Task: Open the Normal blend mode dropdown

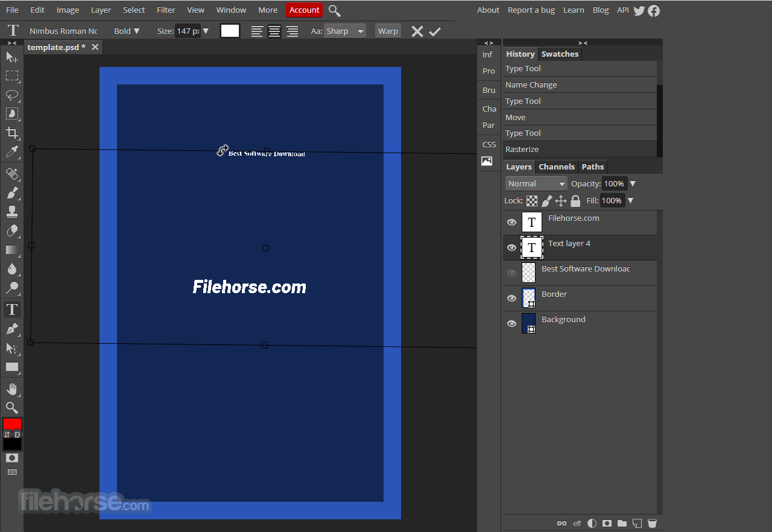Action: tap(536, 184)
